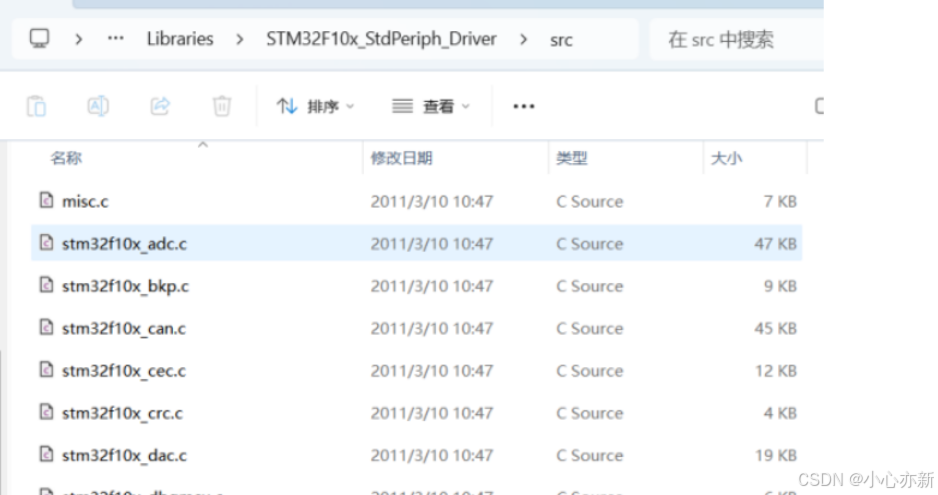This screenshot has width=938, height=495.
Task: Expand the chevron after STM32F10x_StdPeriph_Driver
Action: point(523,40)
